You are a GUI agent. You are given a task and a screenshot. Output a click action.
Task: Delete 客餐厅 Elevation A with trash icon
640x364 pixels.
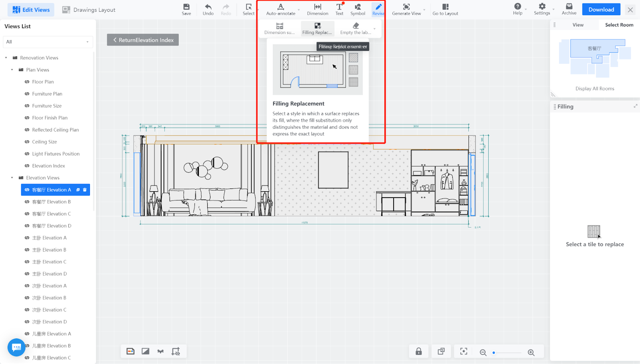click(x=85, y=190)
